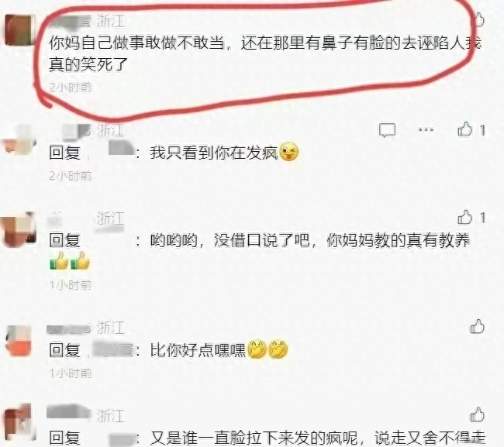Open the blurred username of the bottom commenter
Screen dimensions: 504x447
[67, 412]
